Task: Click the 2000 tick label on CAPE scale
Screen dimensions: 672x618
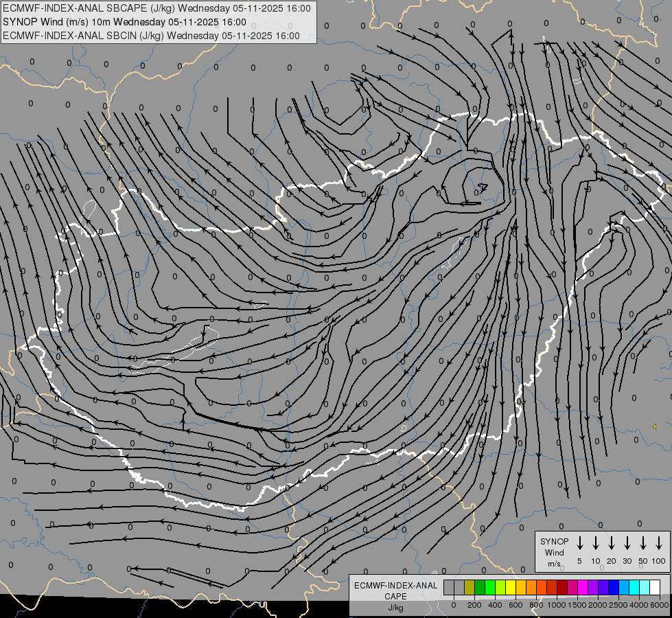Action: [598, 605]
